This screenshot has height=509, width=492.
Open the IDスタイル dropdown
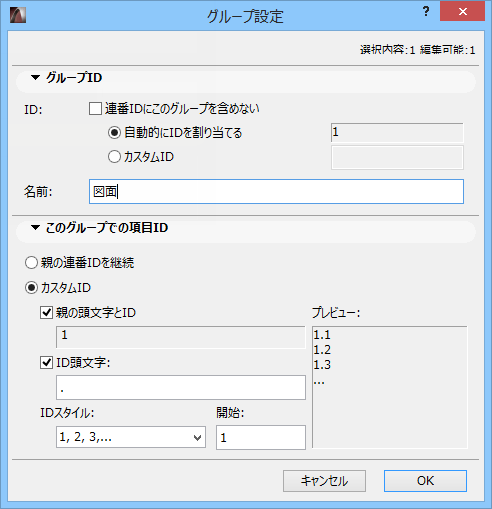[131, 437]
